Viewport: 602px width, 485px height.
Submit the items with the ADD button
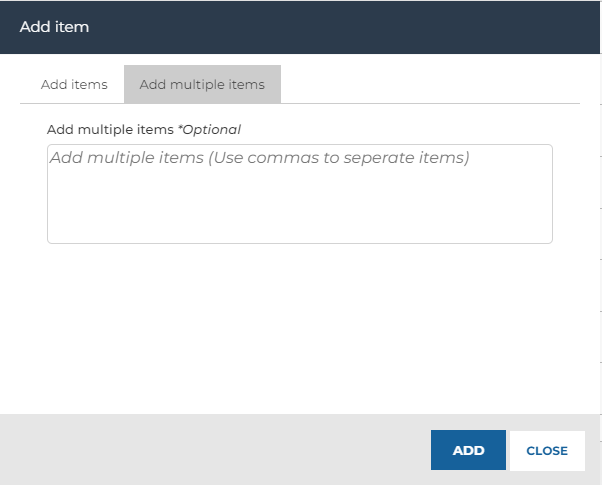(468, 450)
